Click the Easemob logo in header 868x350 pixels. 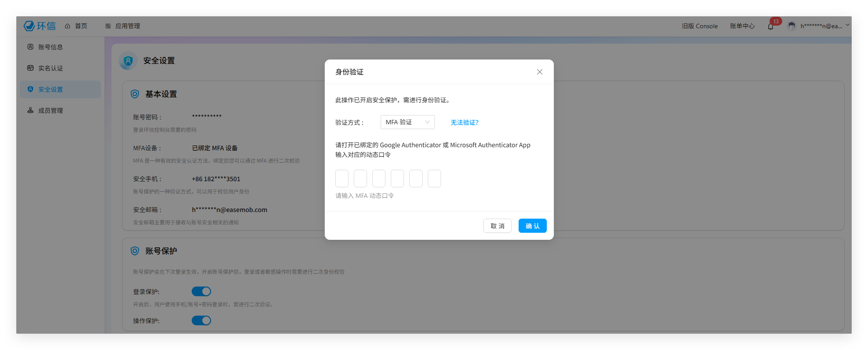(39, 26)
